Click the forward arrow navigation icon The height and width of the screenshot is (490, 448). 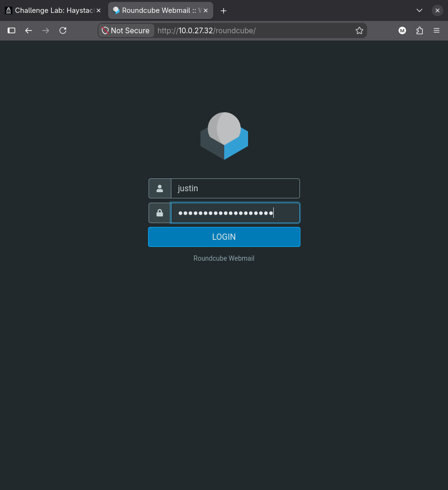[x=46, y=30]
